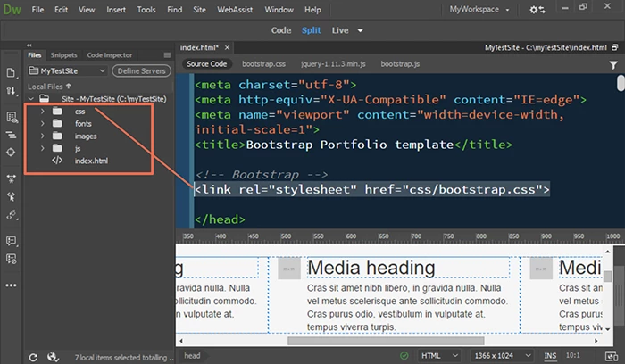Image resolution: width=625 pixels, height=364 pixels.
Task: Open the File management toolbar icon
Action: [11, 72]
